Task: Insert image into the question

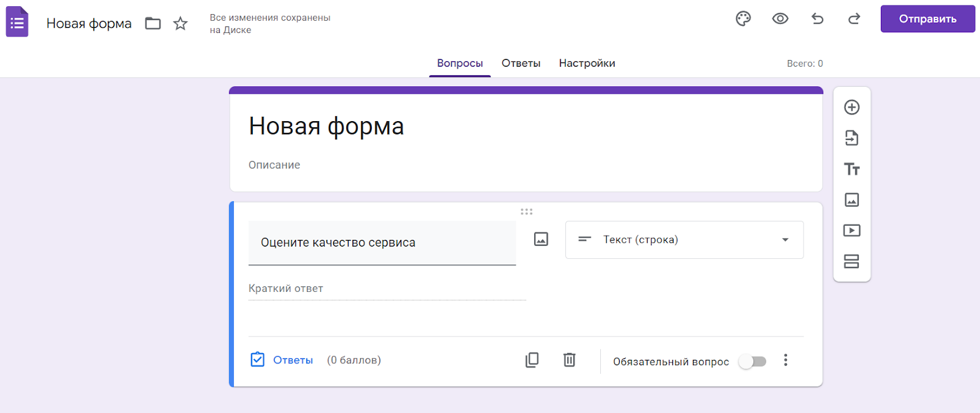Action: point(541,239)
